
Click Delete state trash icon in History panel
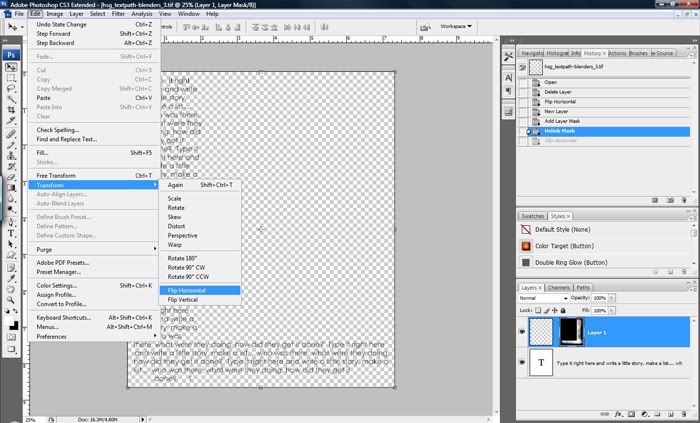pyautogui.click(x=683, y=200)
